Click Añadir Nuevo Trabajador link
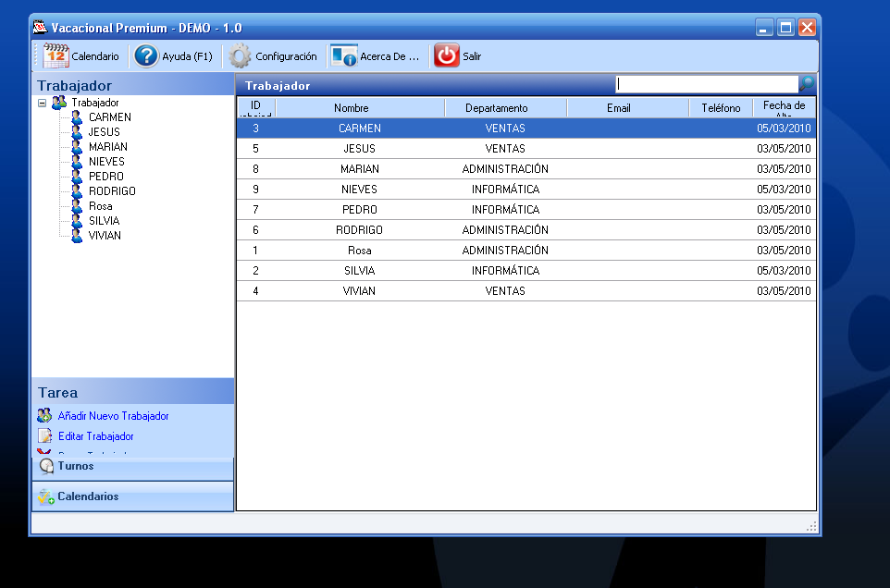890x588 pixels. [x=114, y=416]
